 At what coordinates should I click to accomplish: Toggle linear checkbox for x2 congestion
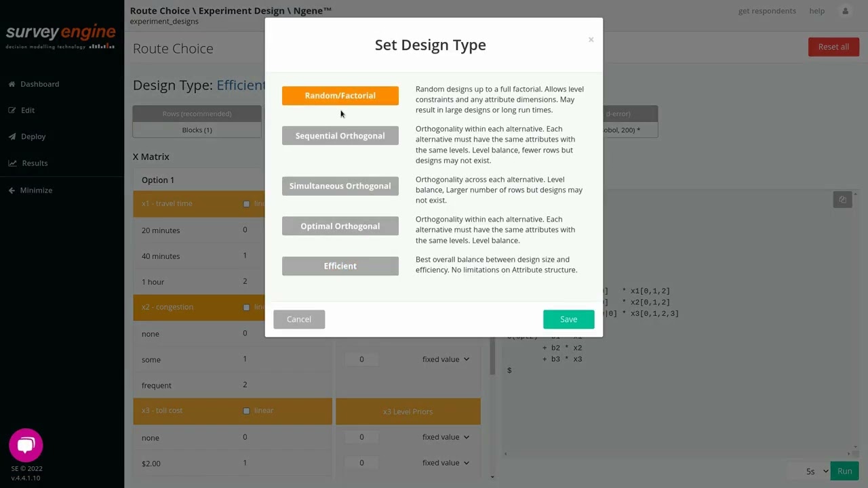click(x=246, y=307)
